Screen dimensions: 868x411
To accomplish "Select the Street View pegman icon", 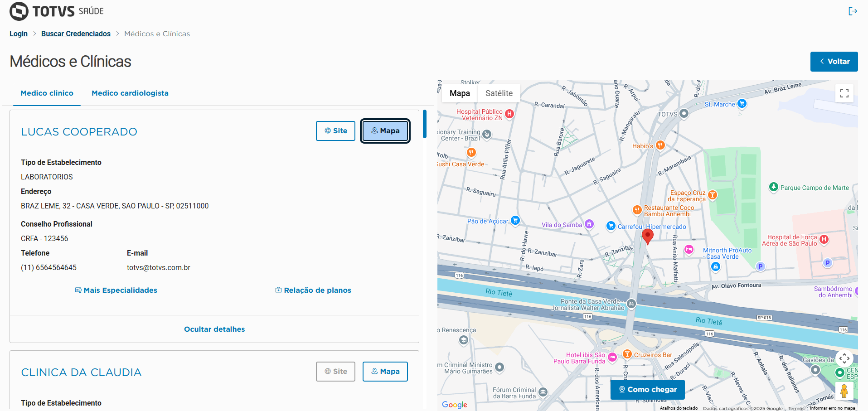I will pos(844,391).
